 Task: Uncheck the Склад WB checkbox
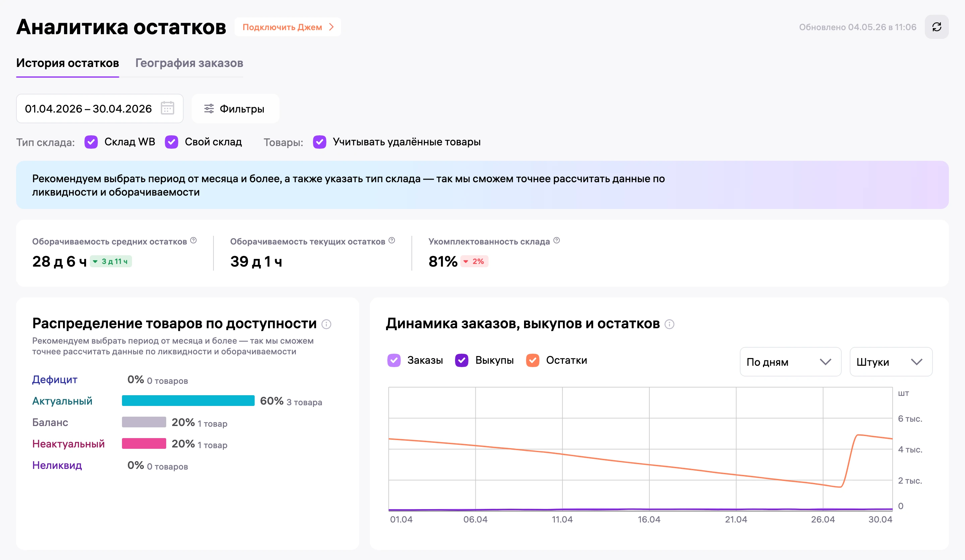click(91, 142)
